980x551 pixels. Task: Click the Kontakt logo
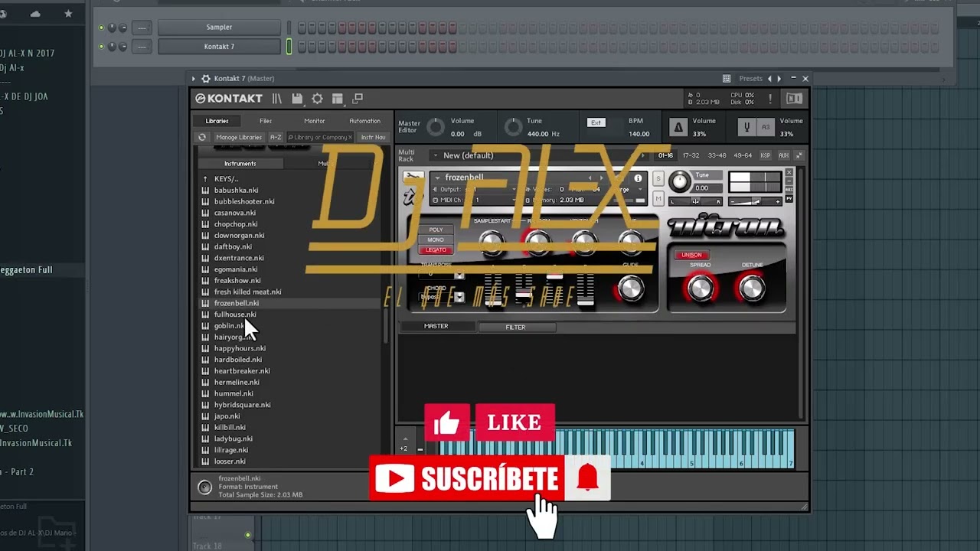click(229, 99)
